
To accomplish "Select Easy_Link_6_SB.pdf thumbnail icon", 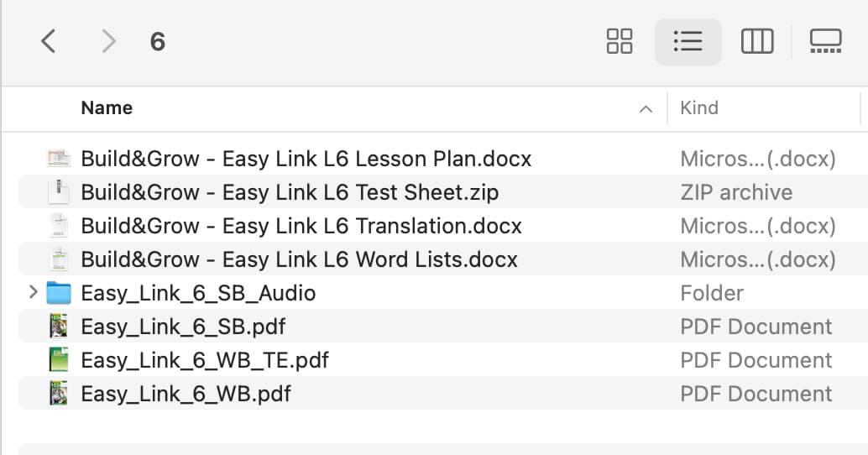I will point(59,327).
